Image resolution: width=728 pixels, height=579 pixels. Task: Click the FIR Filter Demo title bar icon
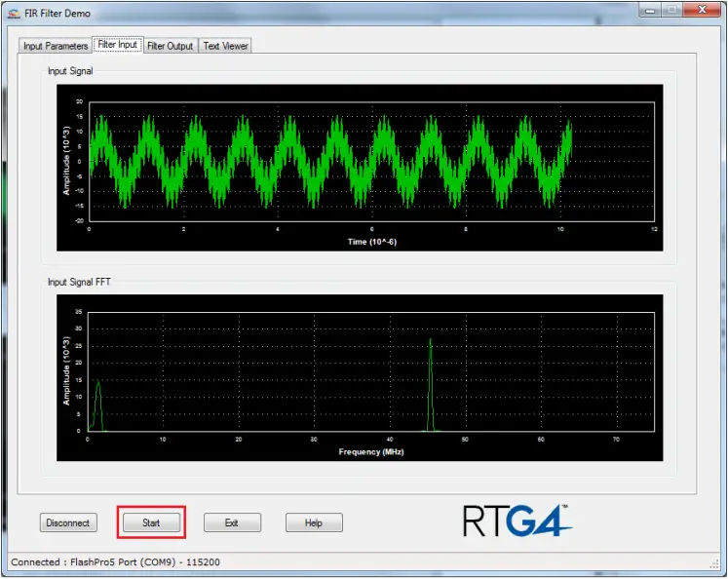coord(12,13)
